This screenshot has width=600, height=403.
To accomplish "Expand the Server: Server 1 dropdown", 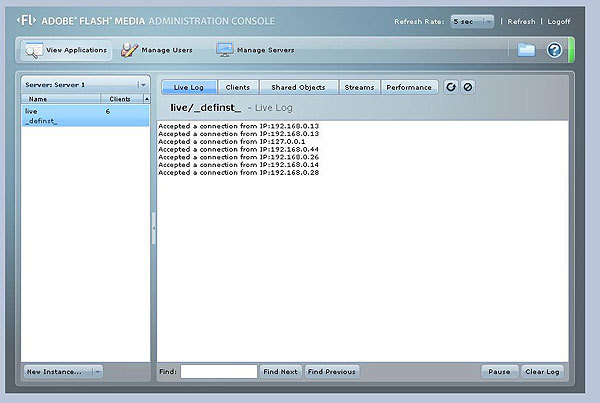I will click(85, 85).
